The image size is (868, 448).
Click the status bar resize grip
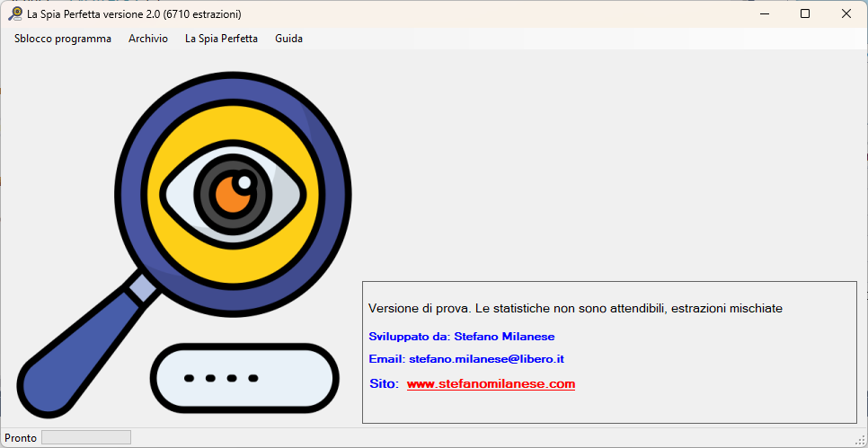click(860, 440)
